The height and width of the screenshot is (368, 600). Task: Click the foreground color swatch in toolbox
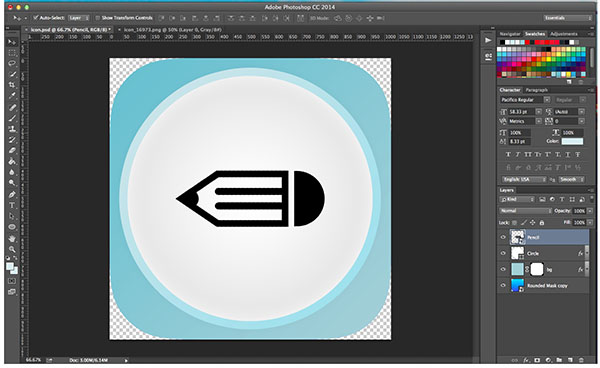10,266
